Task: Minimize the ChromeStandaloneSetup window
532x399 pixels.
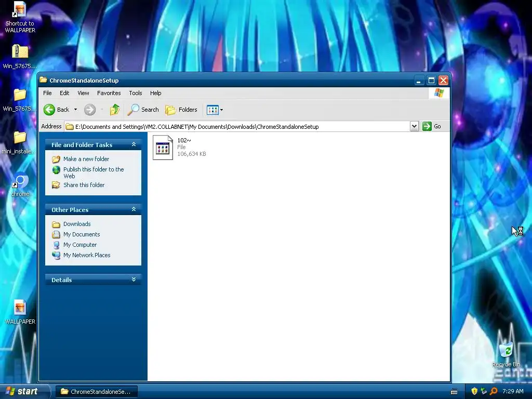Action: click(x=419, y=81)
